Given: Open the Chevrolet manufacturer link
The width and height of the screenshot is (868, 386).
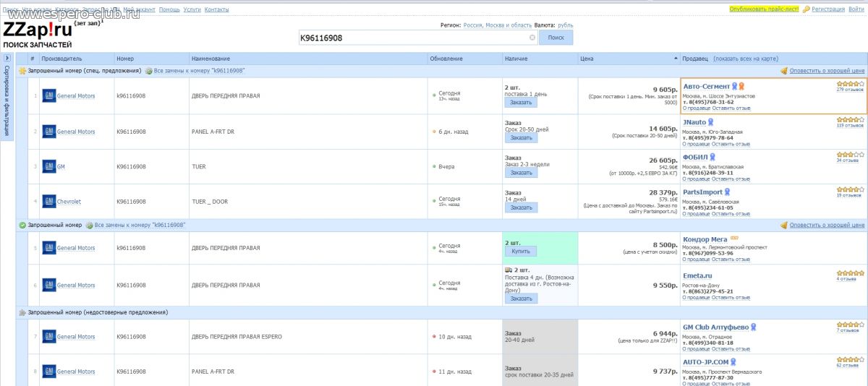Looking at the screenshot, I should click(x=69, y=202).
